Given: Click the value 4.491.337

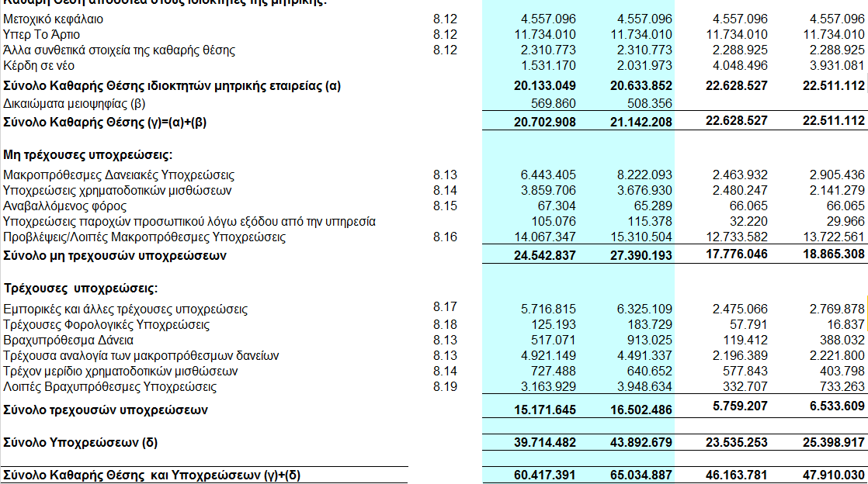Looking at the screenshot, I should [x=644, y=356].
